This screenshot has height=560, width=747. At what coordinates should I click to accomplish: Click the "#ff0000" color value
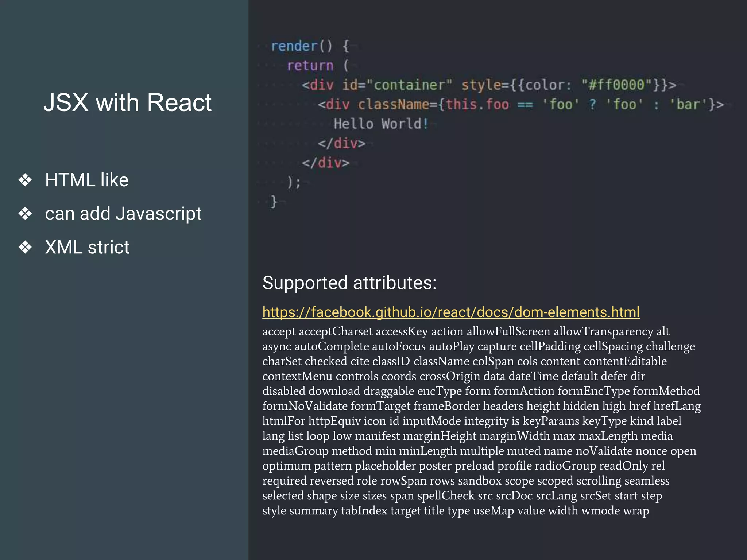[x=616, y=85]
